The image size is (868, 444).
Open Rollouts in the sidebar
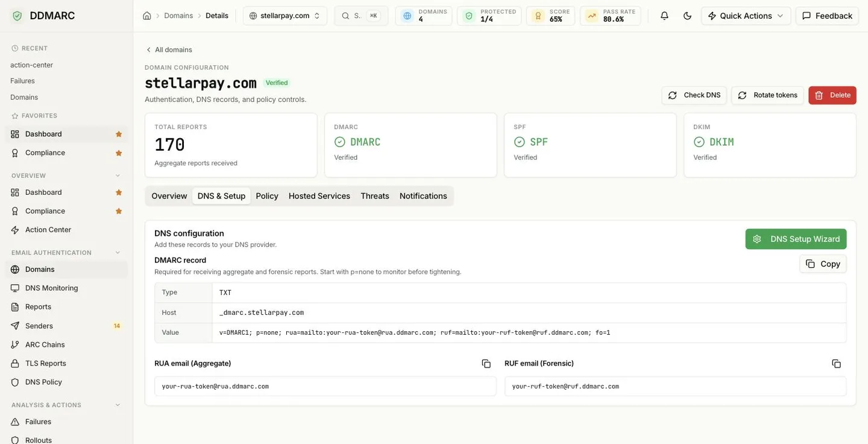click(66, 440)
